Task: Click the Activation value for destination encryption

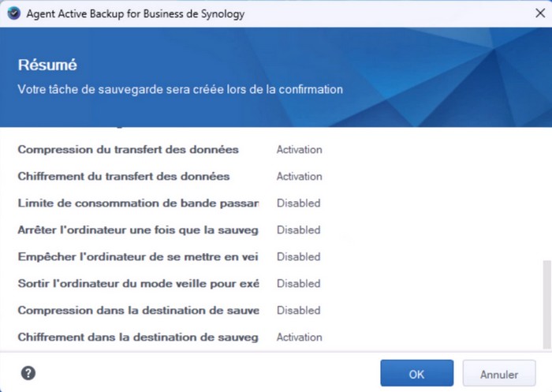Action: tap(299, 338)
